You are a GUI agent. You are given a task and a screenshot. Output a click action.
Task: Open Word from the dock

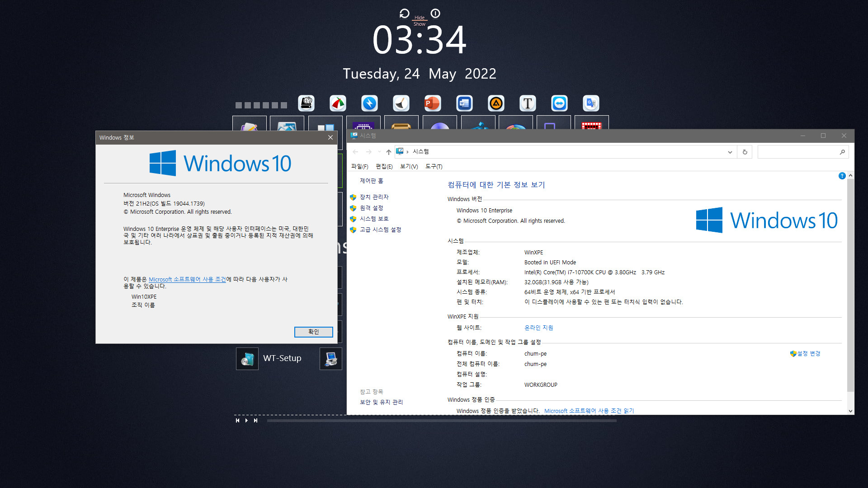(x=464, y=103)
